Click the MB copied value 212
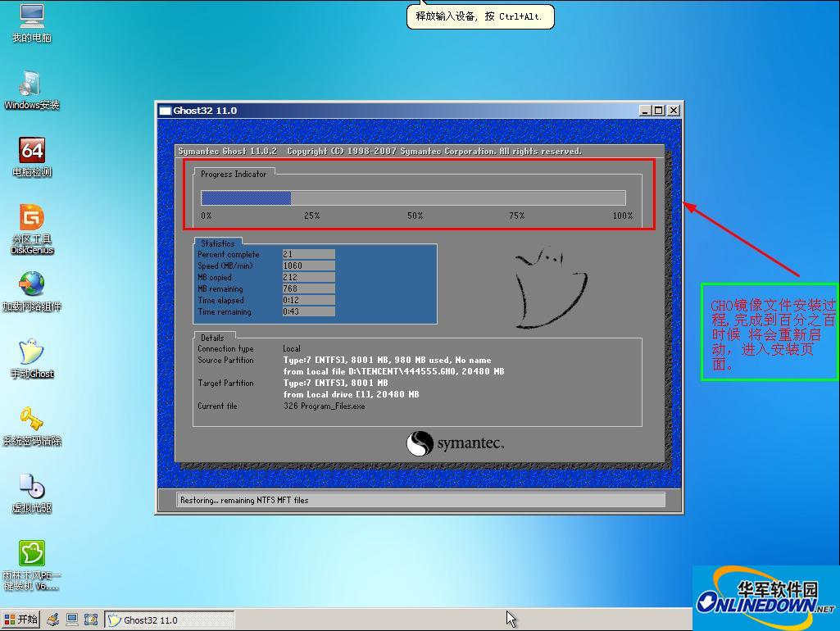This screenshot has height=631, width=840. point(309,277)
